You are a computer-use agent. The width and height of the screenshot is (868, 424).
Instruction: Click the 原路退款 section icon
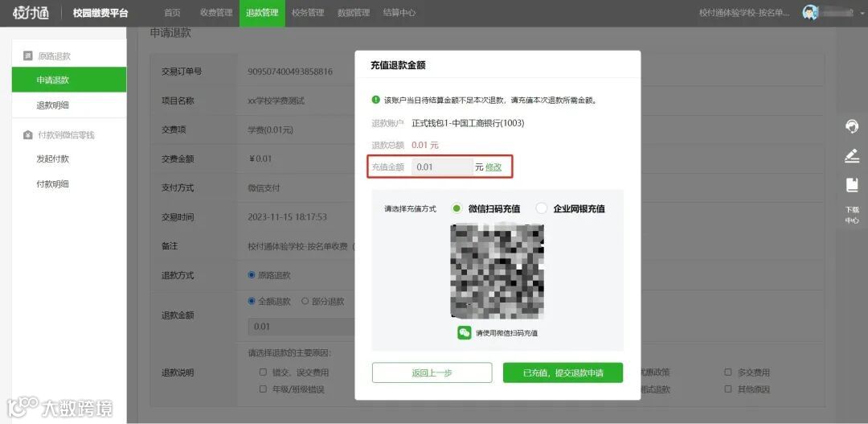27,56
